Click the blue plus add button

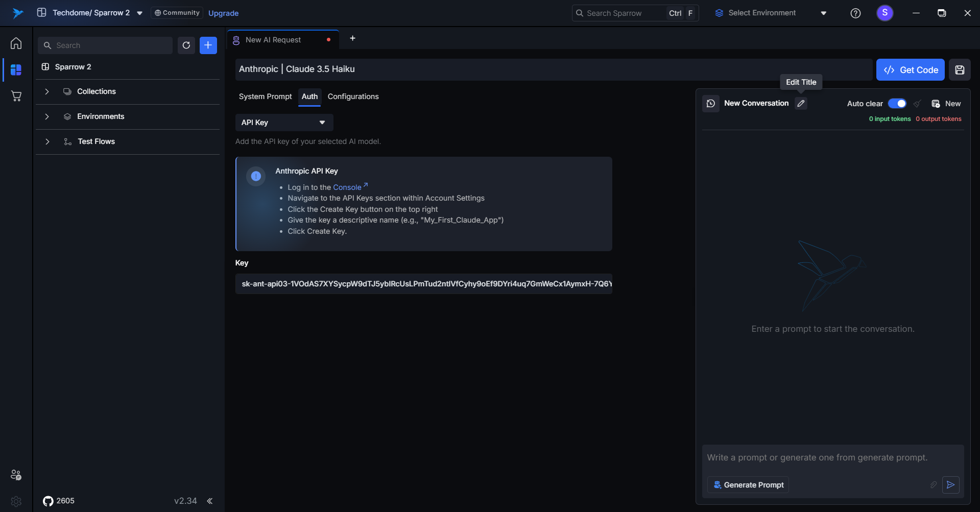point(208,45)
